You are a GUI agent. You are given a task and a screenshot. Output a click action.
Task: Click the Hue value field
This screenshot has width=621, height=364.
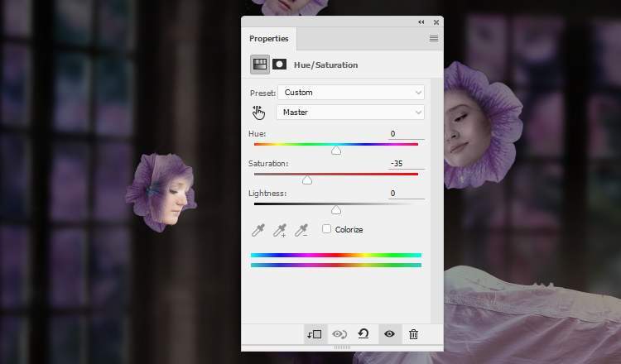coord(407,134)
